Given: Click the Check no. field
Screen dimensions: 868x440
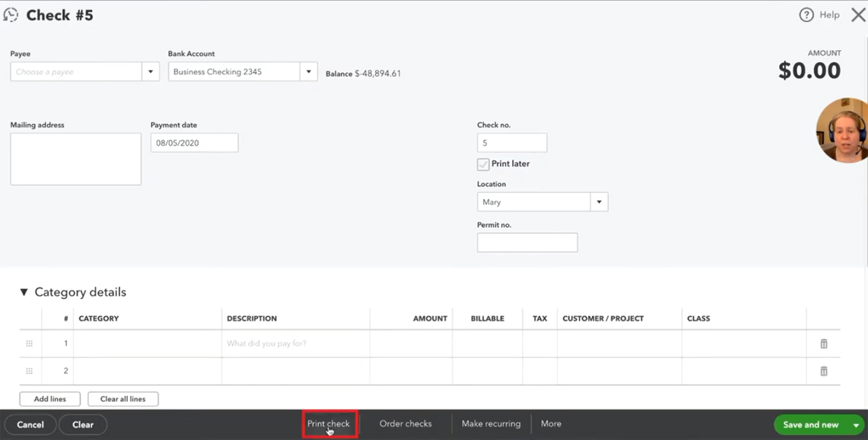Looking at the screenshot, I should (x=512, y=143).
